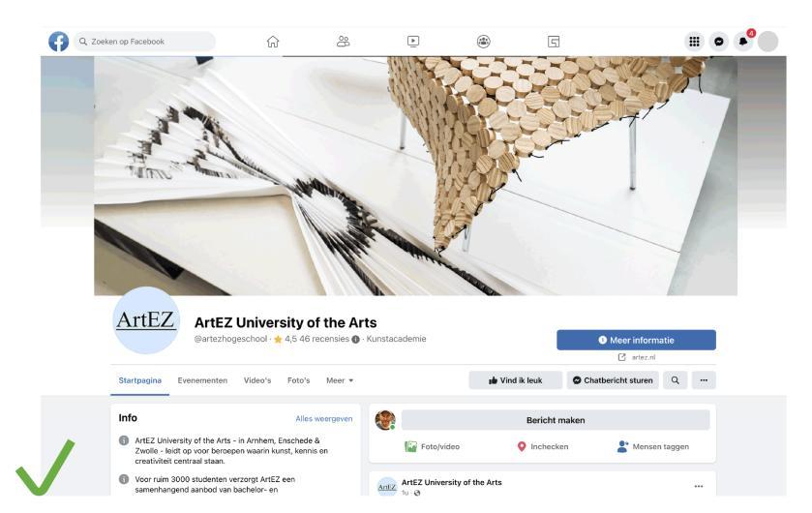
Task: Open the Watch video icon
Action: click(x=413, y=42)
